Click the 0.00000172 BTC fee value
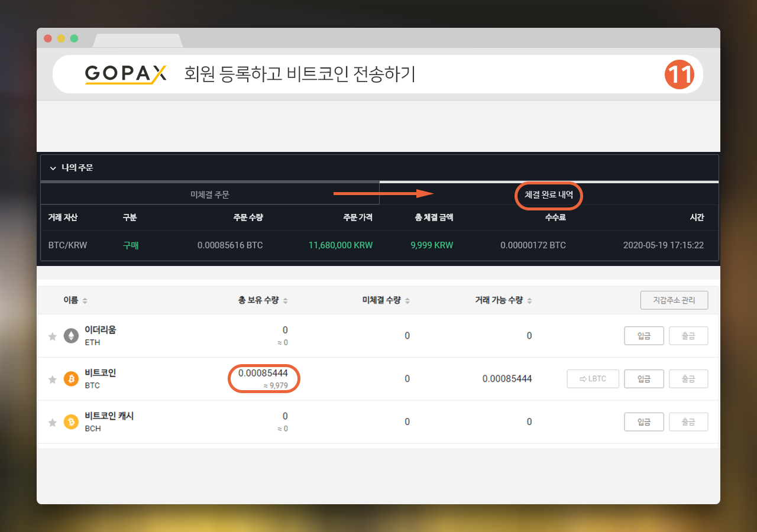757x532 pixels. 533,245
